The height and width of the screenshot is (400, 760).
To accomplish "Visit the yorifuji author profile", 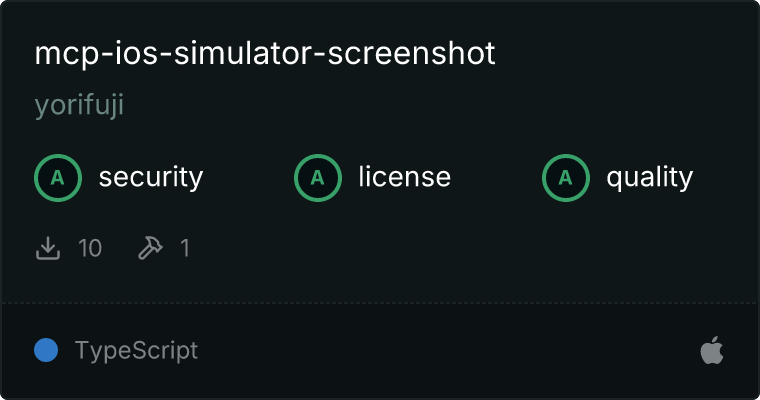I will pyautogui.click(x=79, y=105).
